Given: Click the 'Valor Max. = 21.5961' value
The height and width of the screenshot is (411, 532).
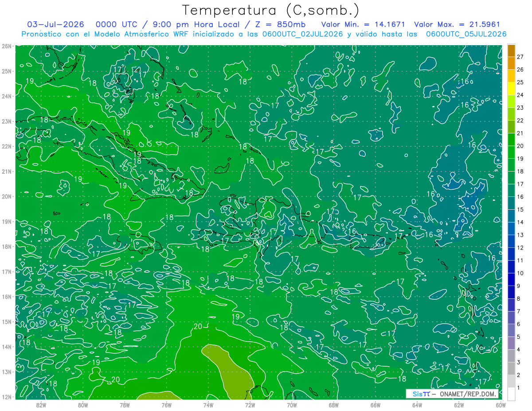Looking at the screenshot, I should (457, 24).
